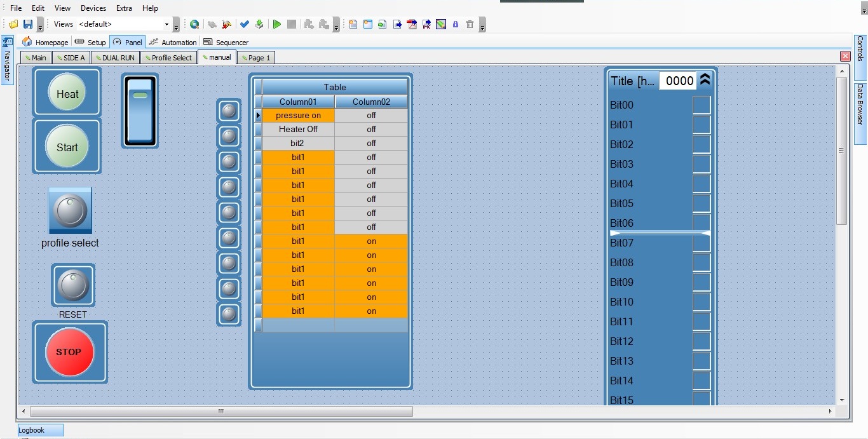The width and height of the screenshot is (868, 439).
Task: Select the pressure on table cell
Action: (x=298, y=116)
